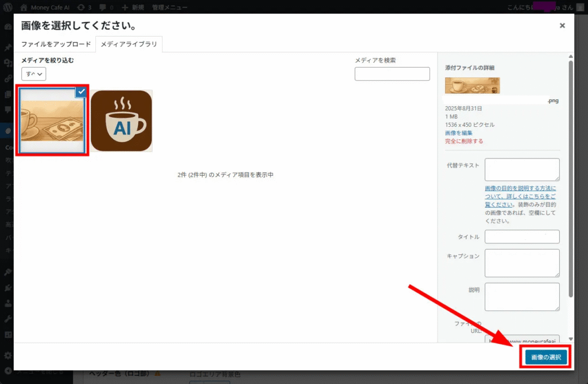This screenshot has width=588, height=384.
Task: Focus the メディアを検索 search field
Action: (x=392, y=74)
